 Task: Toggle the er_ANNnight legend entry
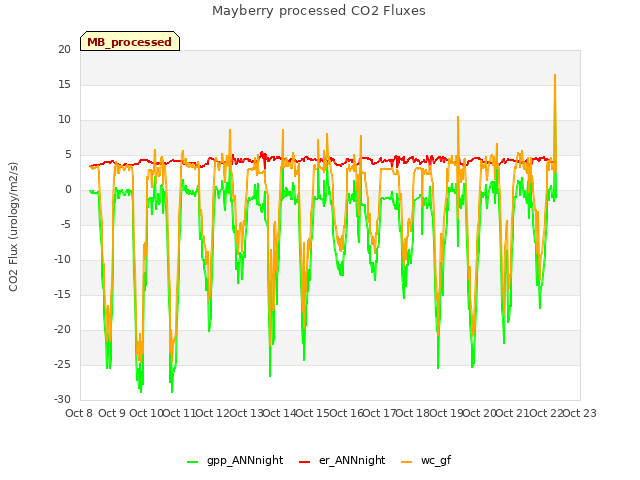pyautogui.click(x=342, y=460)
